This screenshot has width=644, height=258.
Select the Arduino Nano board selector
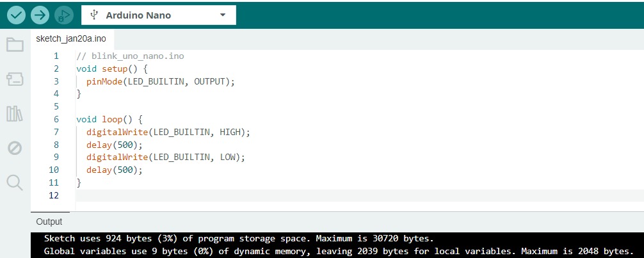159,15
